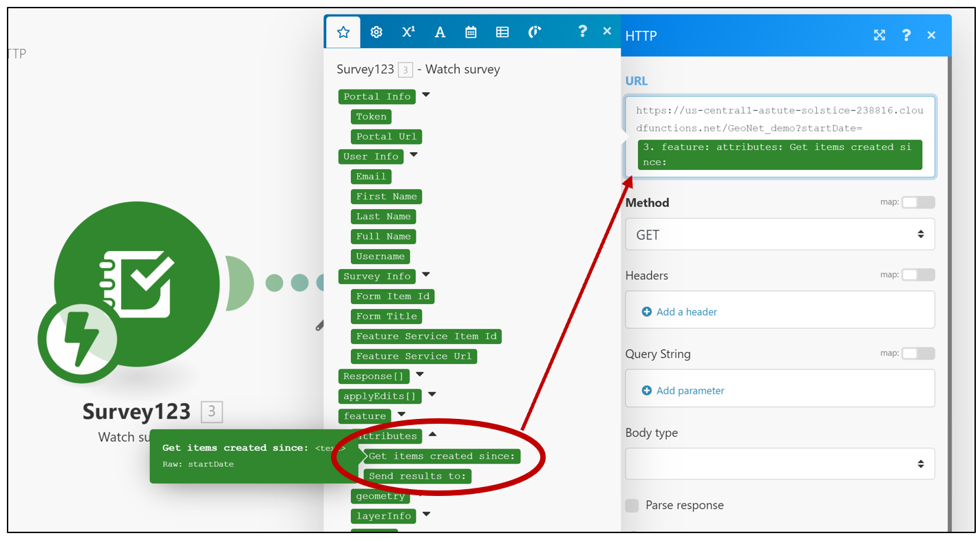Collapse the Survey Info group arrow
Screen dimensions: 980x540
coord(426,274)
